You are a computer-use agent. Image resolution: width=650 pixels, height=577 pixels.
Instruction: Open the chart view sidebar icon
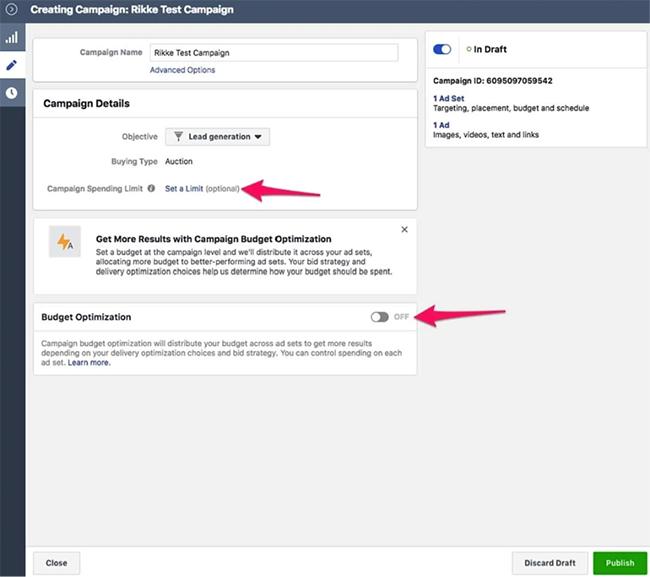click(12, 37)
